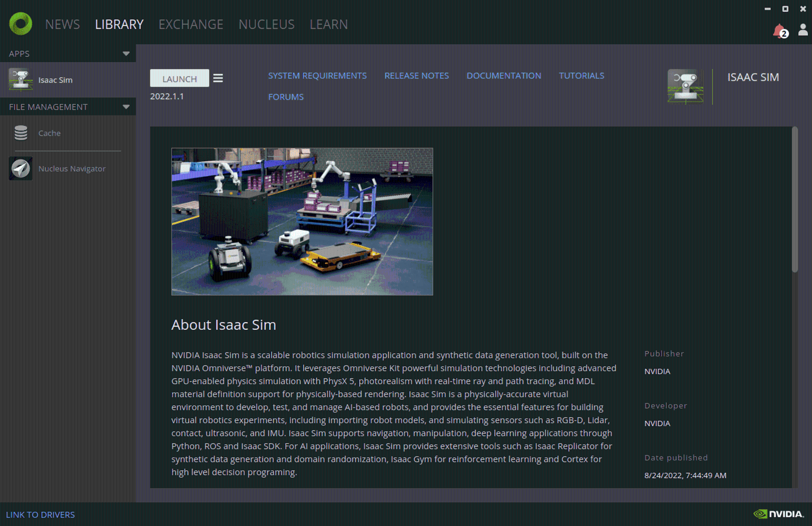This screenshot has height=526, width=812.
Task: Minimize the launcher window
Action: click(x=767, y=9)
